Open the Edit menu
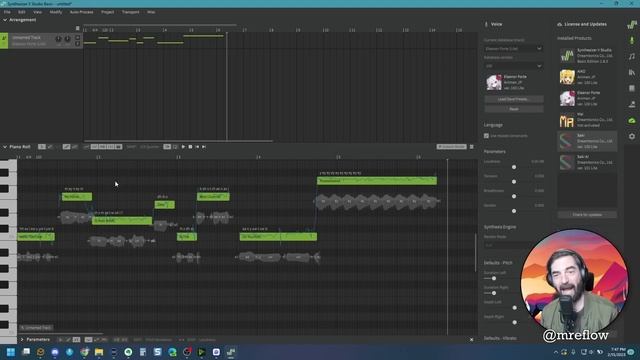 pyautogui.click(x=22, y=12)
